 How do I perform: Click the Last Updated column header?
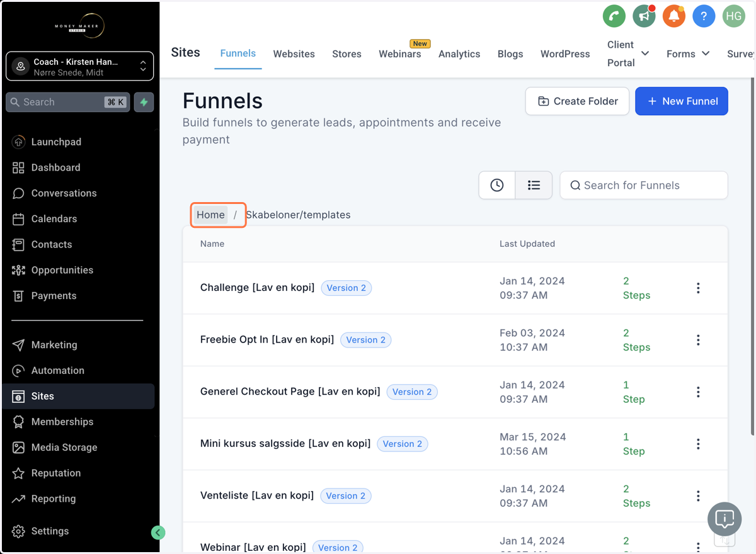(527, 244)
